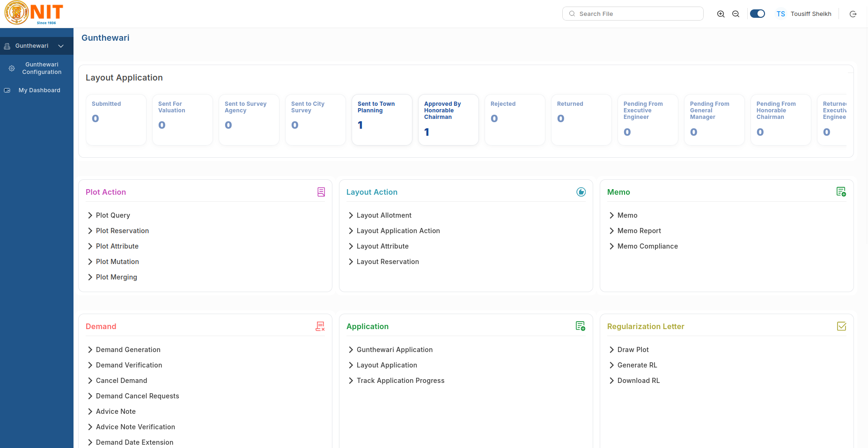The width and height of the screenshot is (868, 448).
Task: Click the Layout Action thumbs-up icon
Action: coord(581,192)
